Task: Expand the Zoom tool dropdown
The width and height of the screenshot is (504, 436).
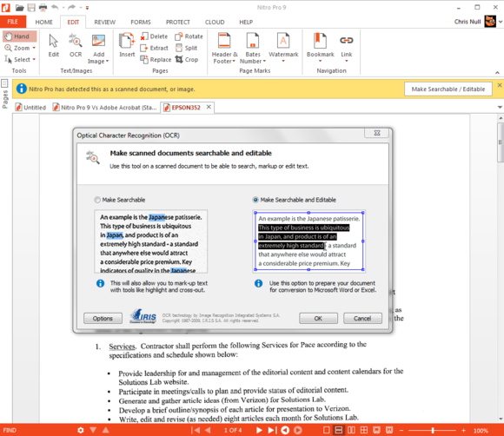Action: click(34, 48)
